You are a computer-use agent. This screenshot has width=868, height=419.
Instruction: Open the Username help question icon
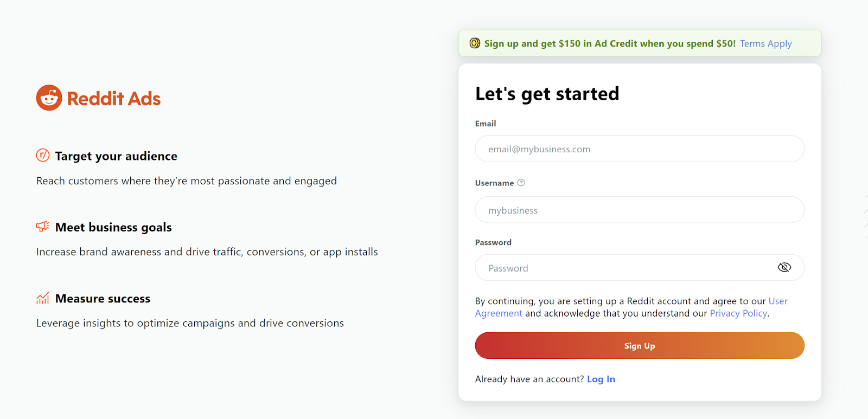[x=521, y=183]
